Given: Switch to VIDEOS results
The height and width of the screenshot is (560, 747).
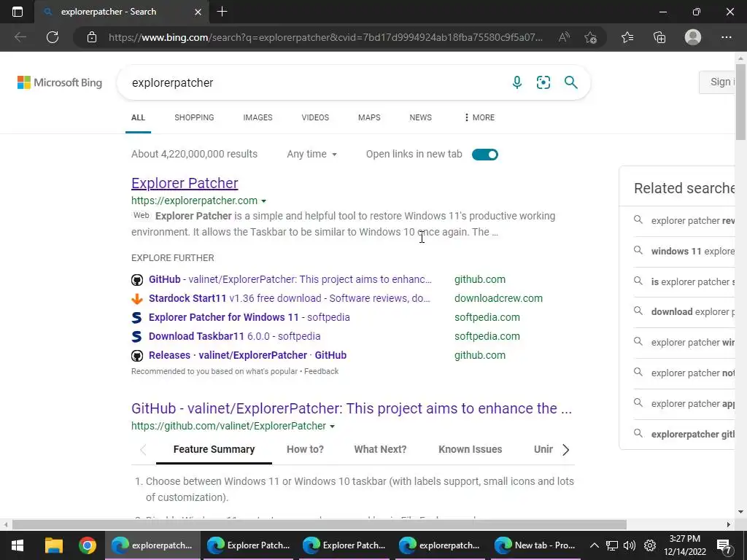Looking at the screenshot, I should click(x=315, y=117).
